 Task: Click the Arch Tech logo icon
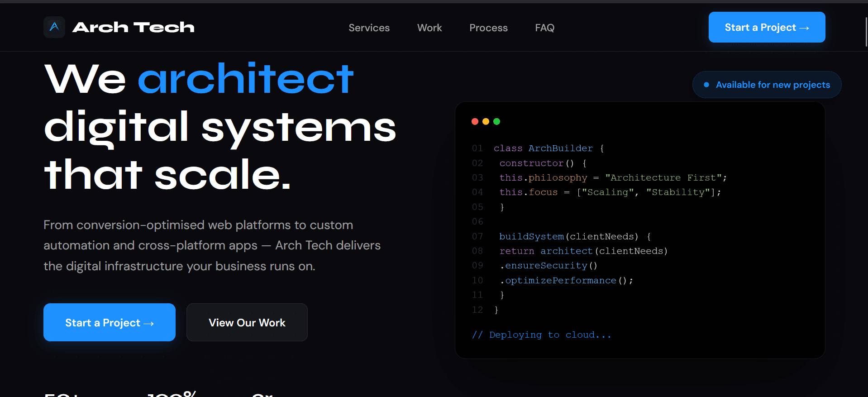click(54, 27)
